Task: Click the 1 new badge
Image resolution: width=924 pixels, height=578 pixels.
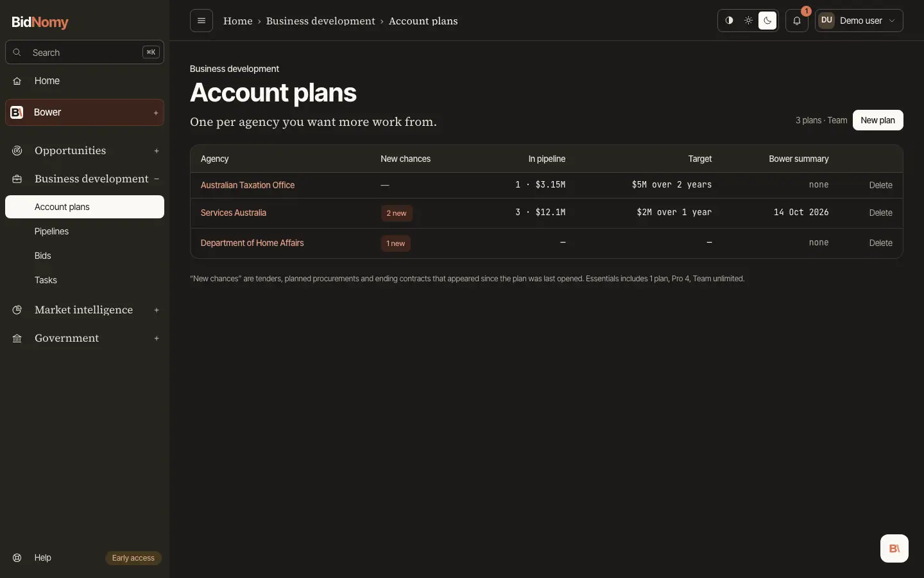Action: (x=396, y=243)
